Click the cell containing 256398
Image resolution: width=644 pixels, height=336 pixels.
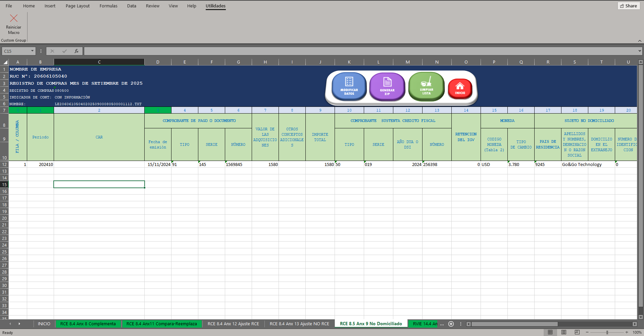tap(437, 164)
